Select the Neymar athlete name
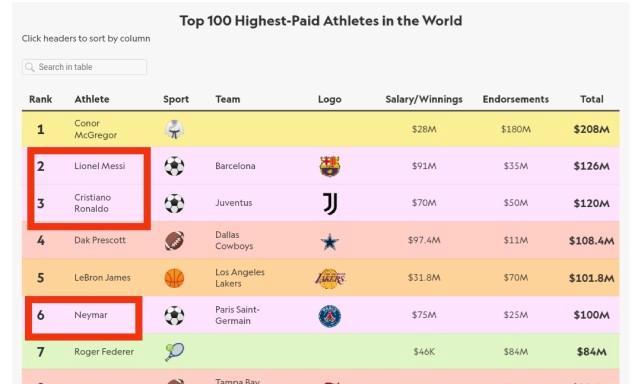This screenshot has height=384, width=641. tap(91, 315)
